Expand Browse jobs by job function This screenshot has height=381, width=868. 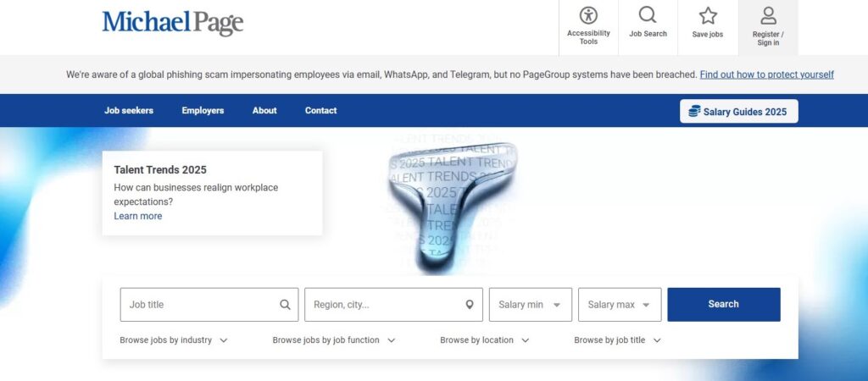click(334, 340)
